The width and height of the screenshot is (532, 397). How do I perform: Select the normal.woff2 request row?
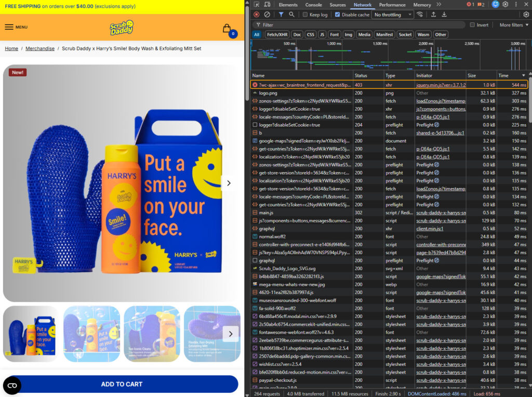[389, 236]
